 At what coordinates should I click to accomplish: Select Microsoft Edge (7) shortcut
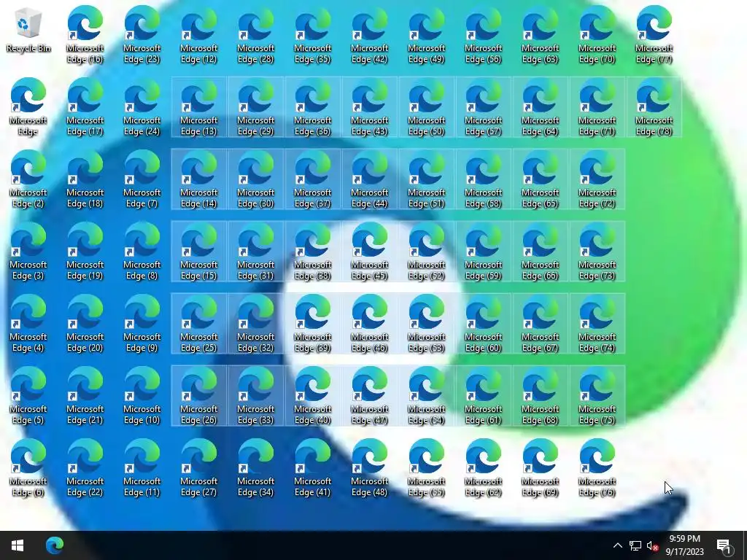pos(142,179)
